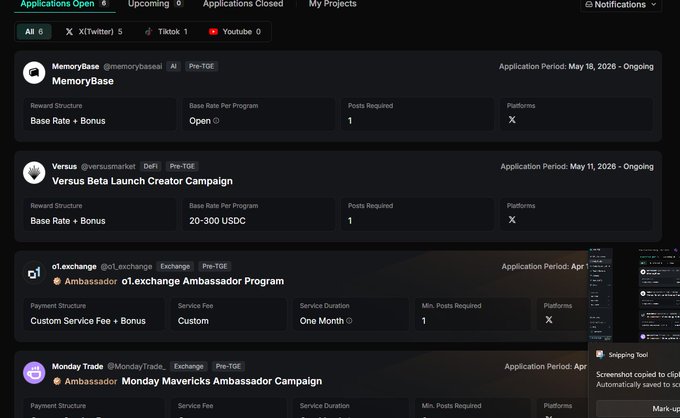Click Pre-TGE tag on Versus card
The height and width of the screenshot is (418, 680).
182,167
